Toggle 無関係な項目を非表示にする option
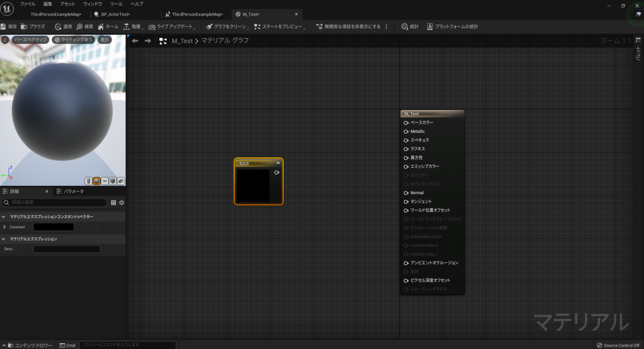The width and height of the screenshot is (644, 349). pyautogui.click(x=348, y=26)
